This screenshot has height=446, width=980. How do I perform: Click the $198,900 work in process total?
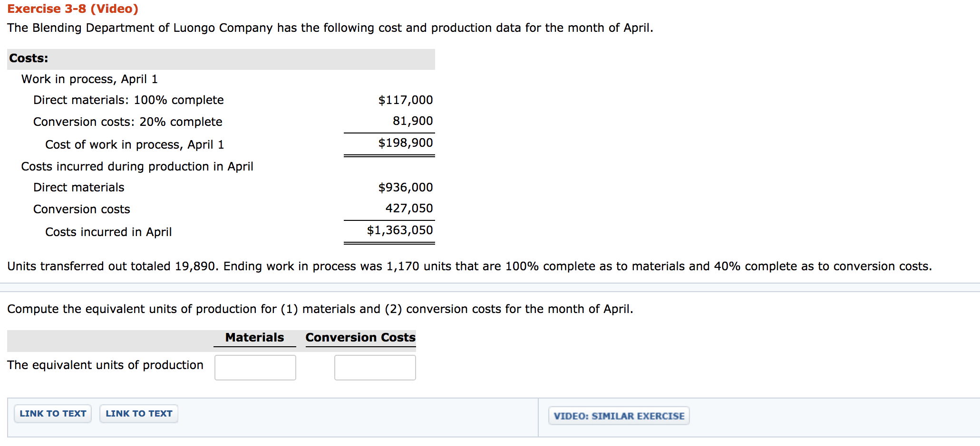(405, 143)
